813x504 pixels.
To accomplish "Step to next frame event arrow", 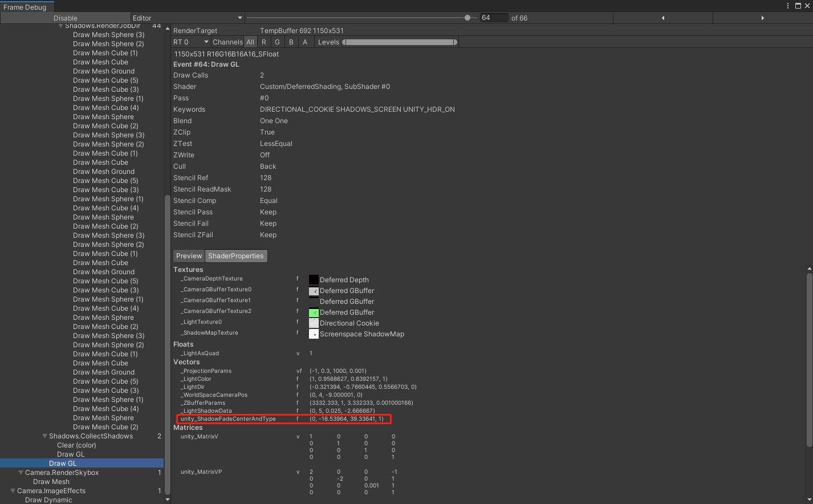I will pos(762,18).
